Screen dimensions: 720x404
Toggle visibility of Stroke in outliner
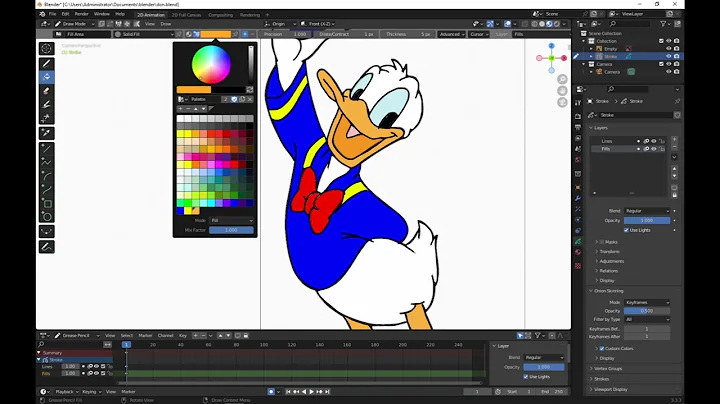pos(669,56)
